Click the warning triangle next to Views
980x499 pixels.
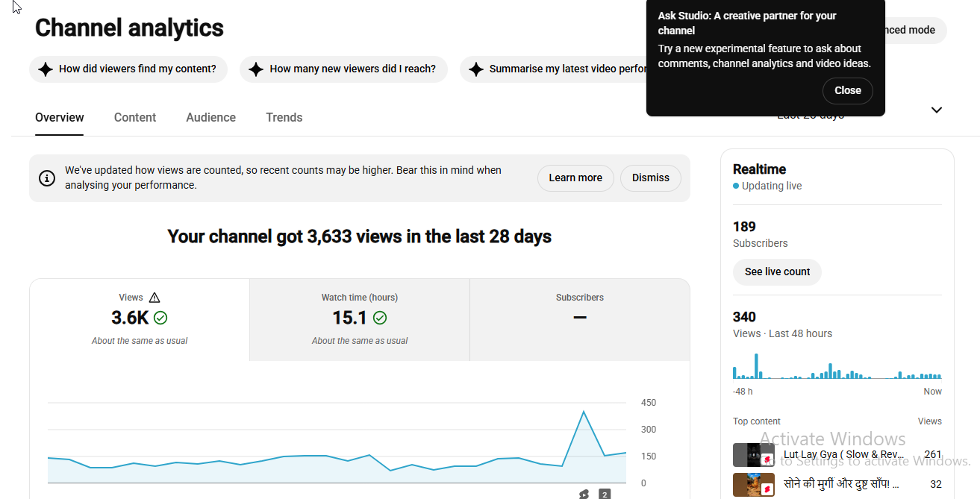tap(155, 298)
